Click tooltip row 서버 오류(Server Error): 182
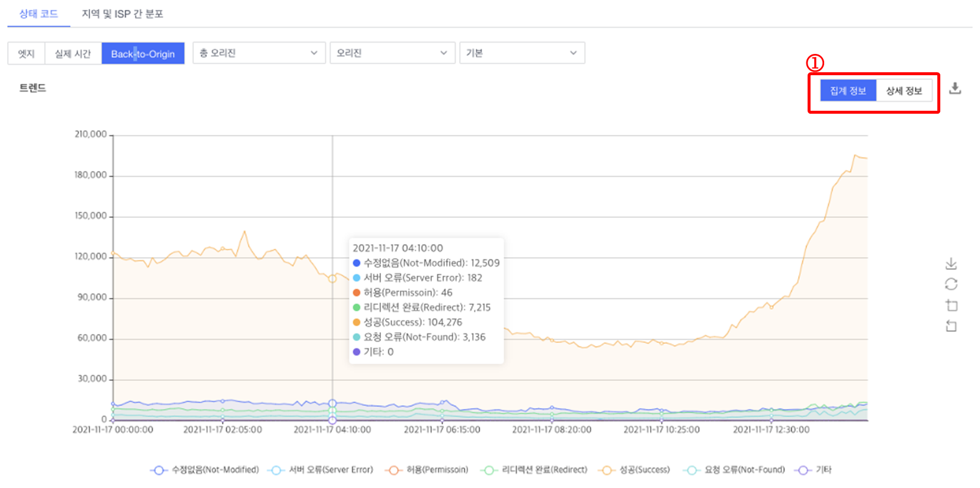980x488 pixels. (417, 278)
